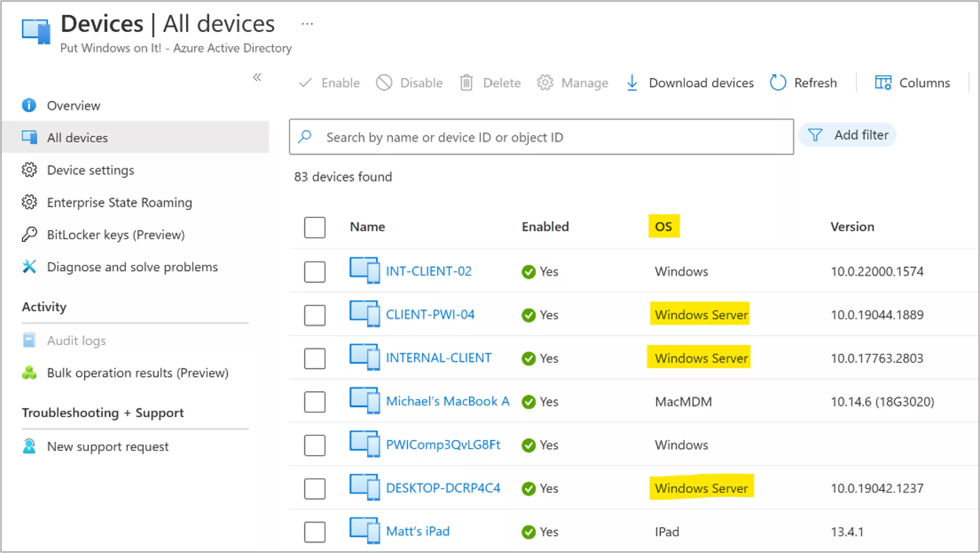The image size is (980, 553).
Task: Open Download devices
Action: pyautogui.click(x=701, y=83)
